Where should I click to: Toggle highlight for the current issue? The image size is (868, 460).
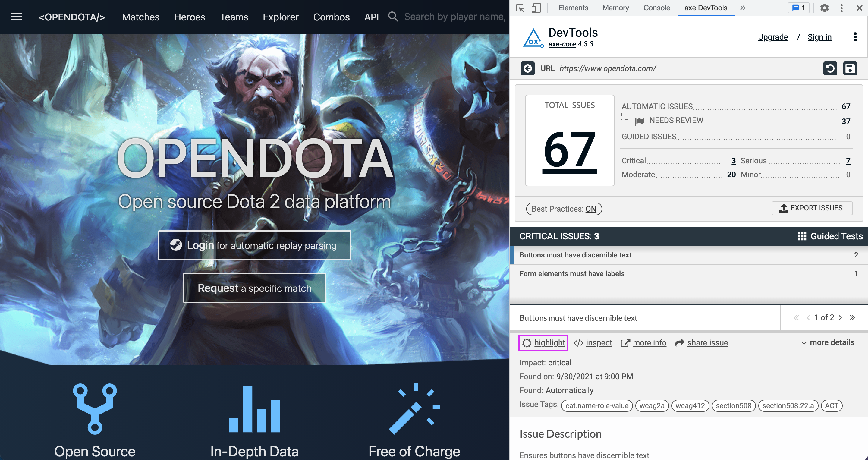click(543, 343)
